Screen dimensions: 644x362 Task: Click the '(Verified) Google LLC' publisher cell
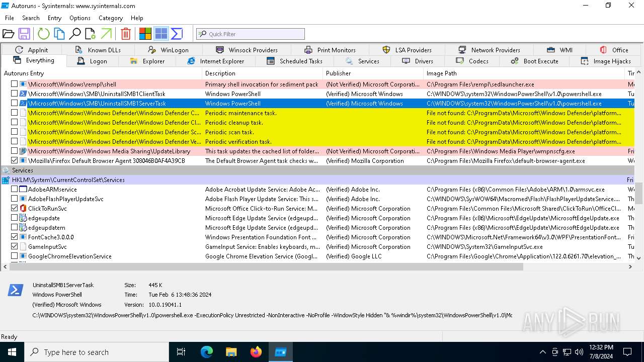[x=354, y=256]
